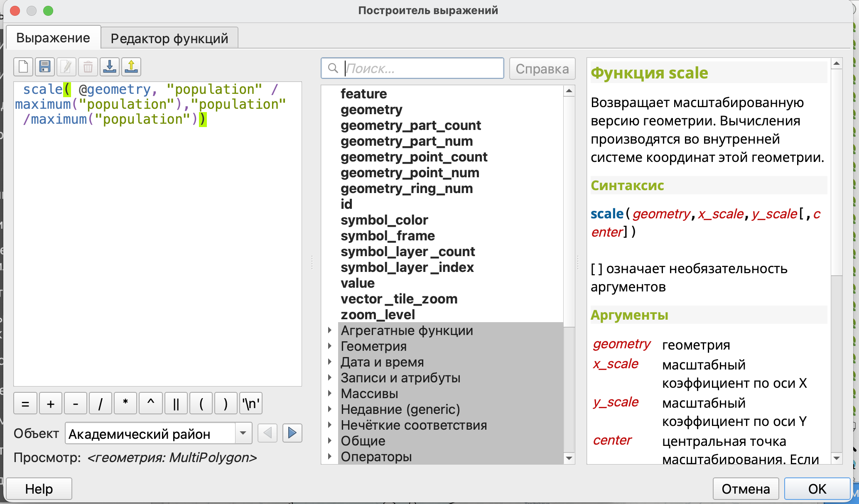Screen dimensions: 859x504
Task: Go to previous feature preview arrow
Action: click(267, 433)
